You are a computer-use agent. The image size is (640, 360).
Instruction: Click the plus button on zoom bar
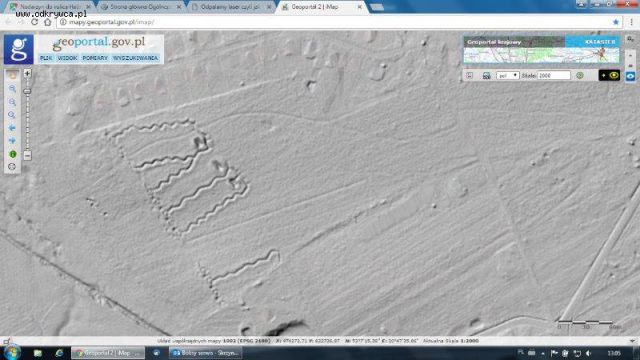27,73
